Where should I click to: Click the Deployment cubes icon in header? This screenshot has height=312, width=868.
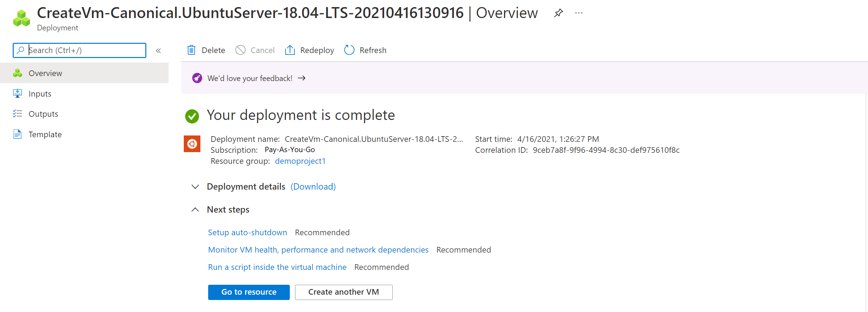pyautogui.click(x=22, y=18)
